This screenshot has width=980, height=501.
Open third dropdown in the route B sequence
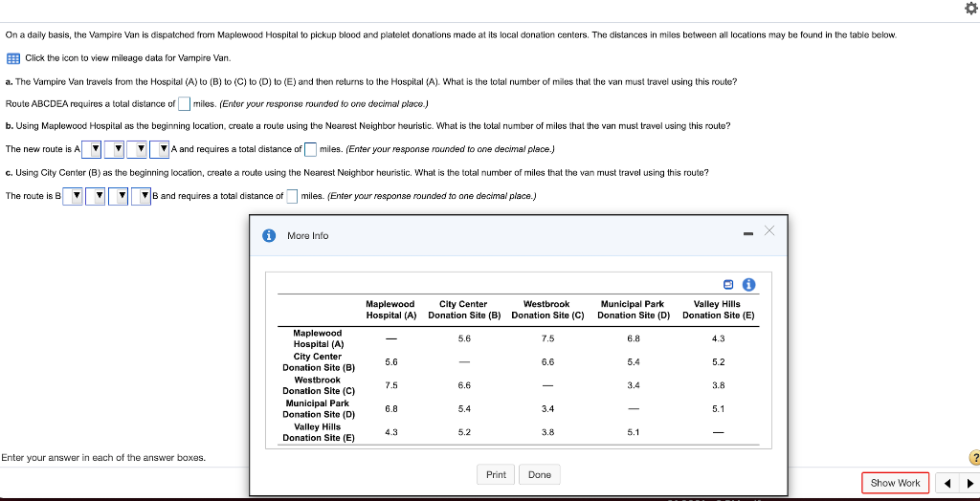pyautogui.click(x=118, y=196)
